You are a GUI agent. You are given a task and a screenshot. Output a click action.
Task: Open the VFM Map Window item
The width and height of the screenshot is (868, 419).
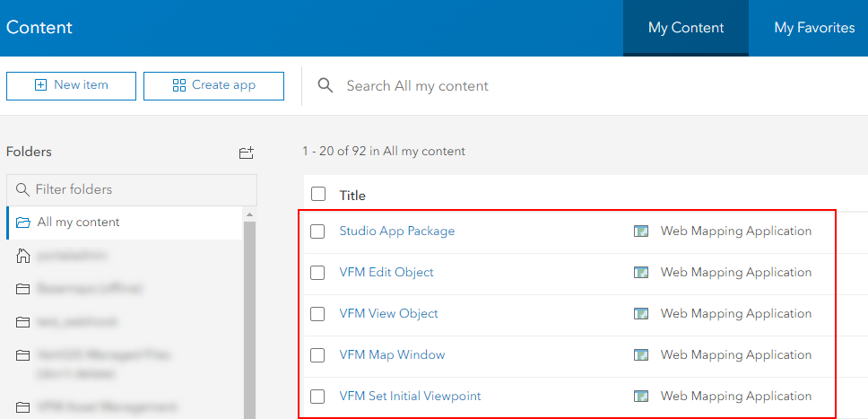pyautogui.click(x=392, y=355)
